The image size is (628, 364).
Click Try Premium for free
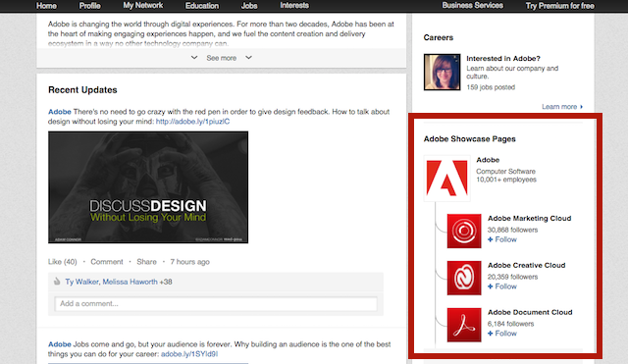click(560, 6)
